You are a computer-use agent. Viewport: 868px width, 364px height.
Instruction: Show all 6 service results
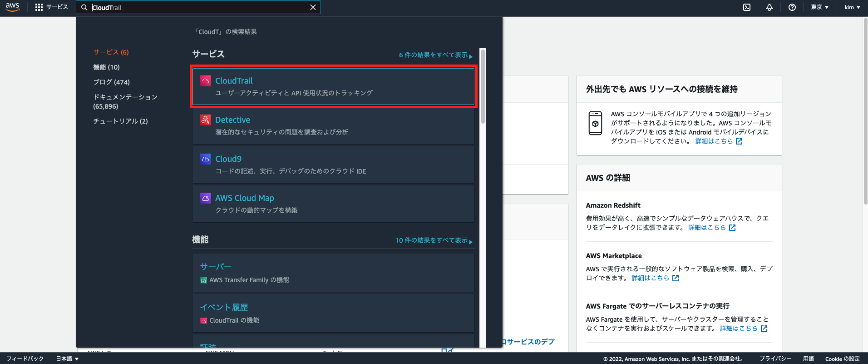[x=435, y=55]
